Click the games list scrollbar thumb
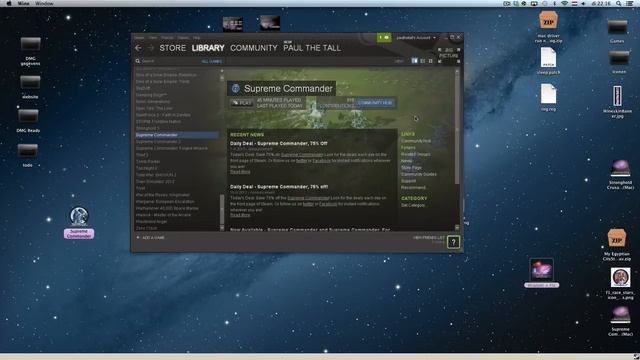 [x=222, y=209]
